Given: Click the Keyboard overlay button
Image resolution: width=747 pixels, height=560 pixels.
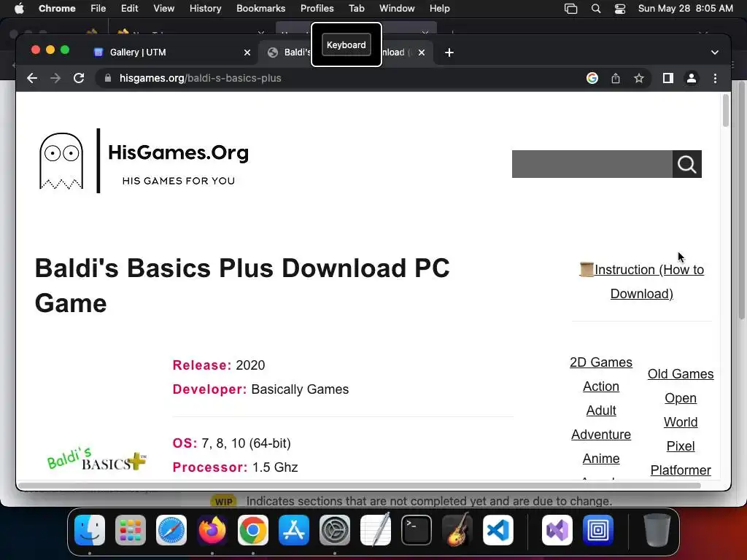Looking at the screenshot, I should coord(347,44).
